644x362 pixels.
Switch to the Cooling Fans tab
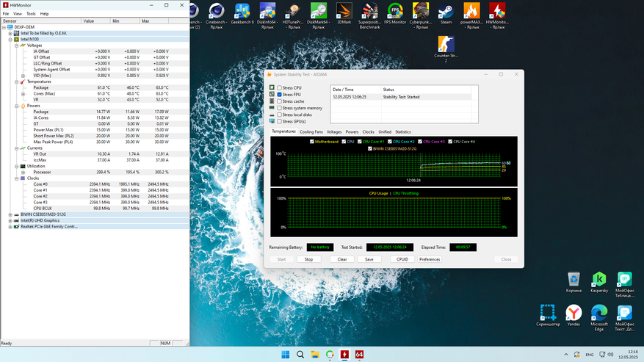coord(311,131)
